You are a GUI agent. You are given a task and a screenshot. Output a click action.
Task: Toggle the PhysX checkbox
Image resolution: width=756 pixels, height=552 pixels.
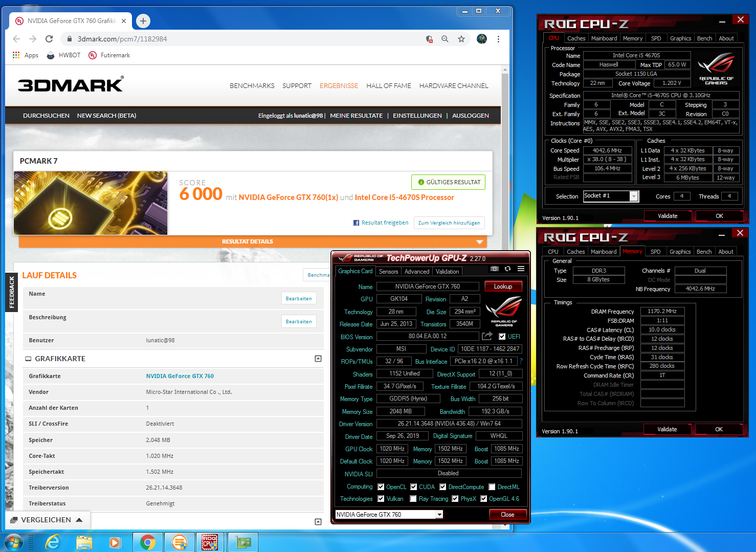[455, 499]
